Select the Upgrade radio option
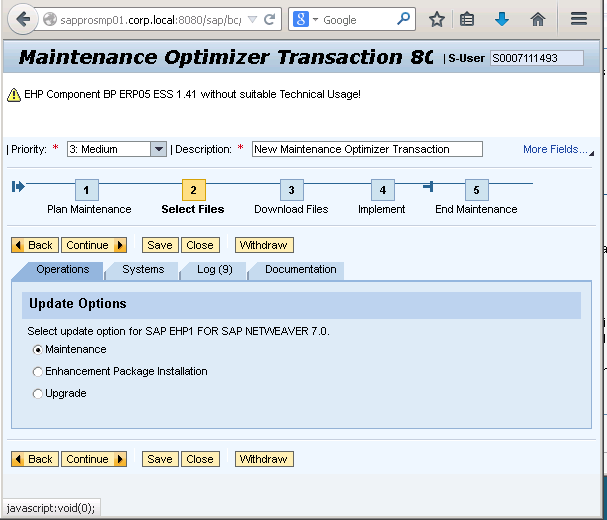Viewport: 607px width, 520px height. pos(38,394)
